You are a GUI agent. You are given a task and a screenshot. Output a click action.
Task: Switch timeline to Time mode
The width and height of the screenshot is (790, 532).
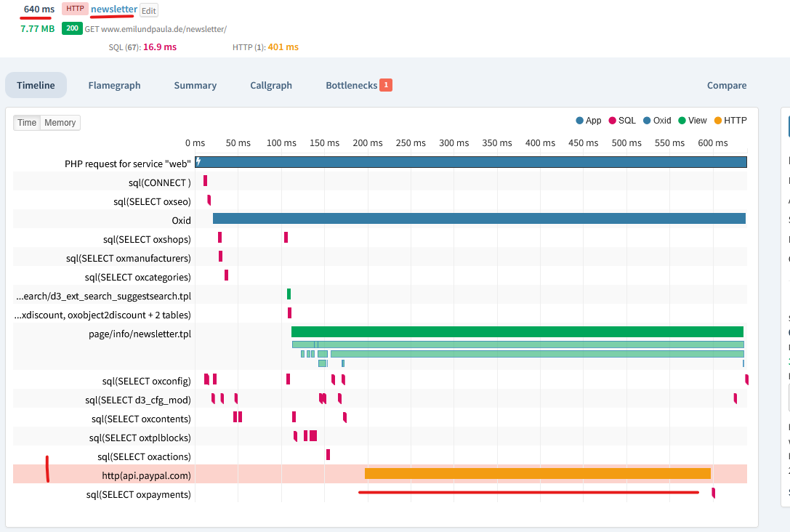(x=27, y=123)
